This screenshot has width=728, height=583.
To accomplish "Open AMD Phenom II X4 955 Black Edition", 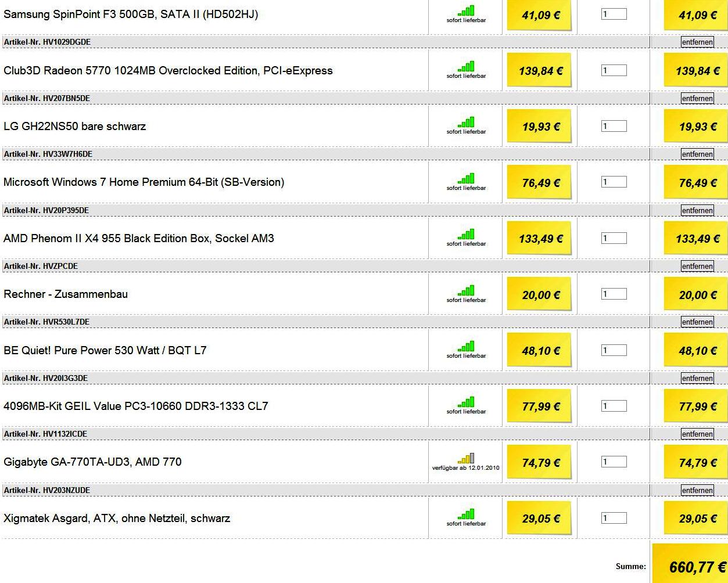I will click(138, 239).
